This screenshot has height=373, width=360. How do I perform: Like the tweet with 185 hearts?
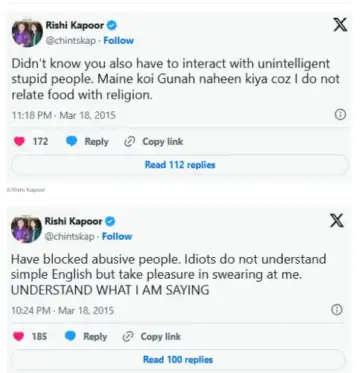[18, 337]
